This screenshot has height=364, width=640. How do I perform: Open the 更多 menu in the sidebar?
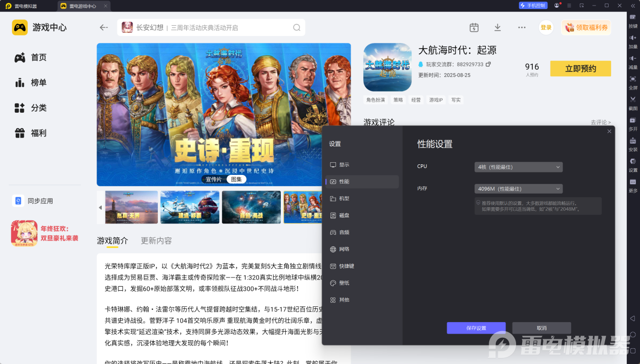pyautogui.click(x=633, y=186)
